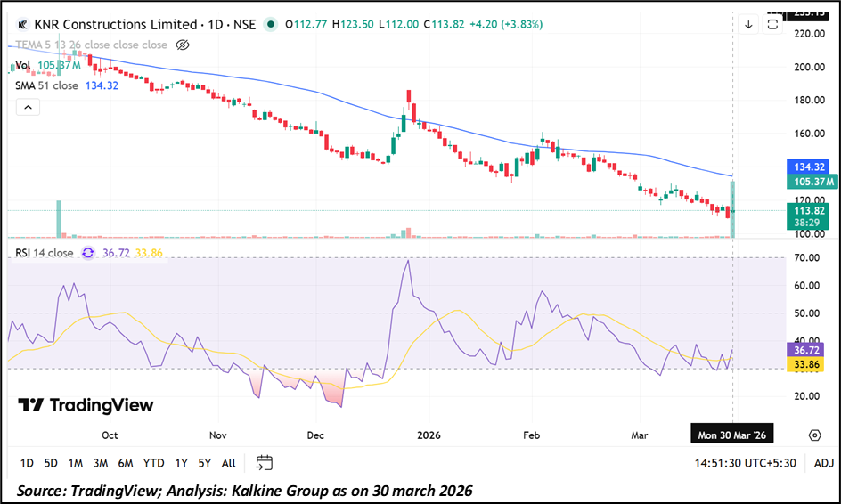Select the 1M time range

click(x=76, y=463)
